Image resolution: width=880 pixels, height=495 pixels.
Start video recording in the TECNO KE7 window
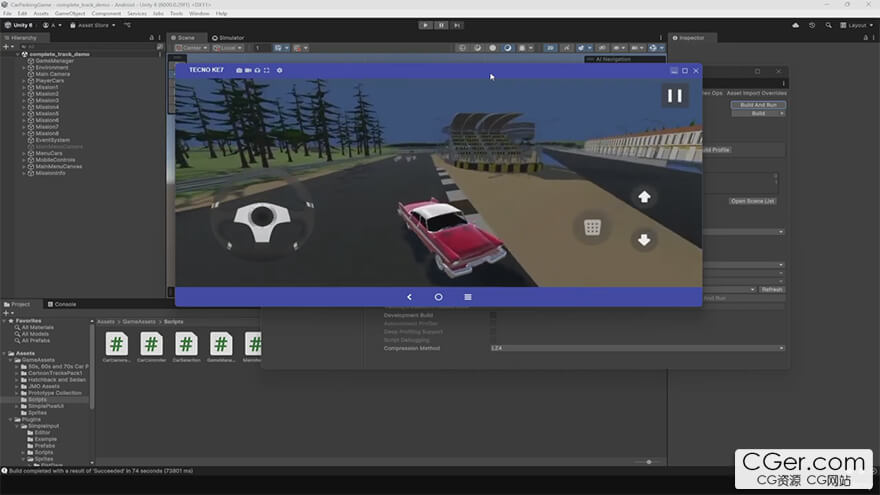pyautogui.click(x=248, y=70)
